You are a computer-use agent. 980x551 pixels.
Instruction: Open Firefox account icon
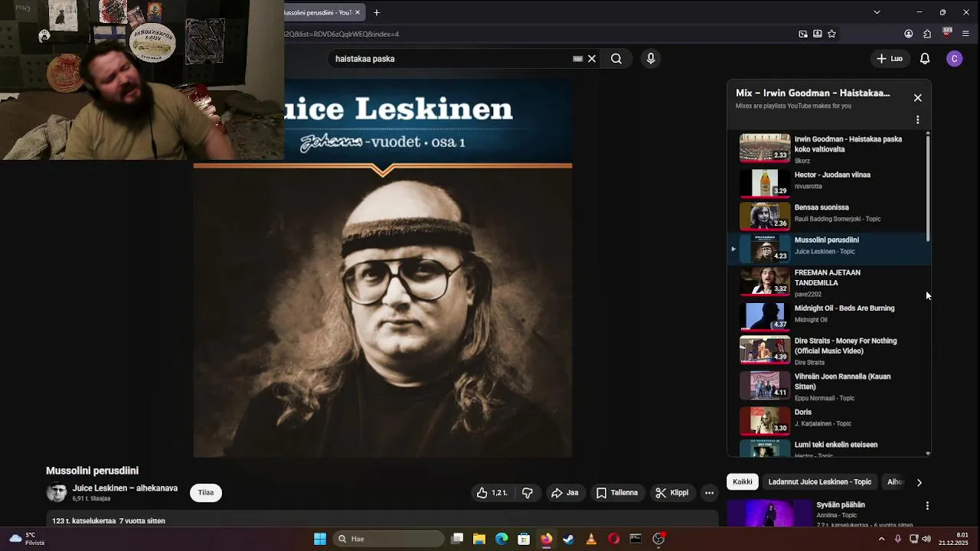(909, 34)
